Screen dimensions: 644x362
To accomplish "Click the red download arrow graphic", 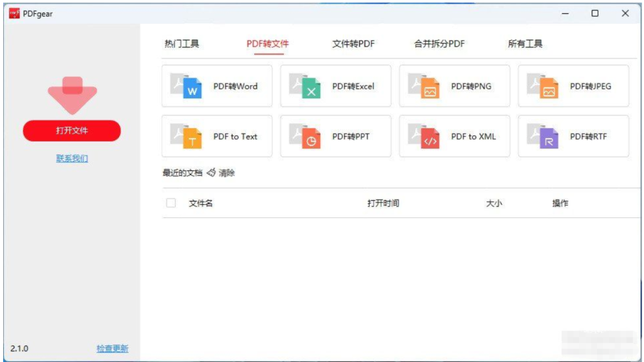I will [72, 96].
